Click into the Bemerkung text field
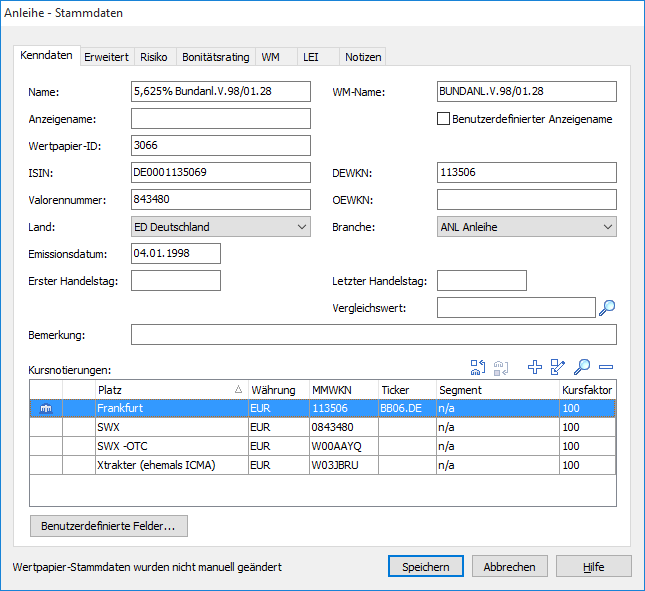 373,334
